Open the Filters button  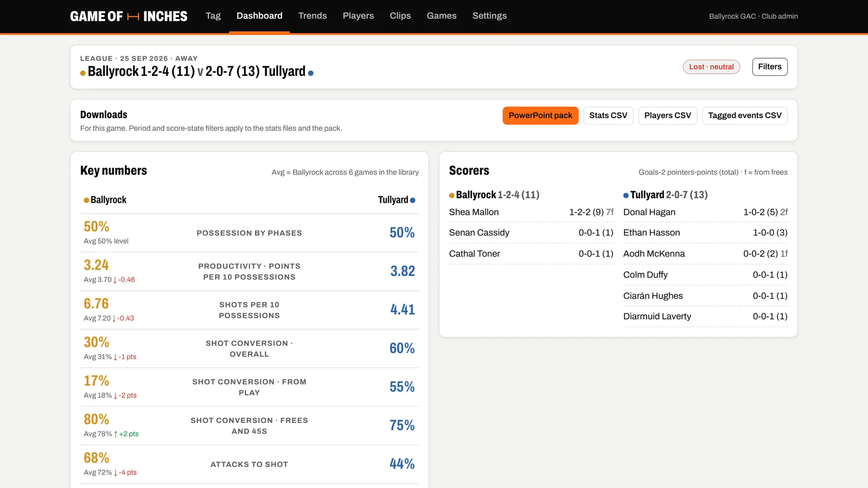tap(770, 67)
